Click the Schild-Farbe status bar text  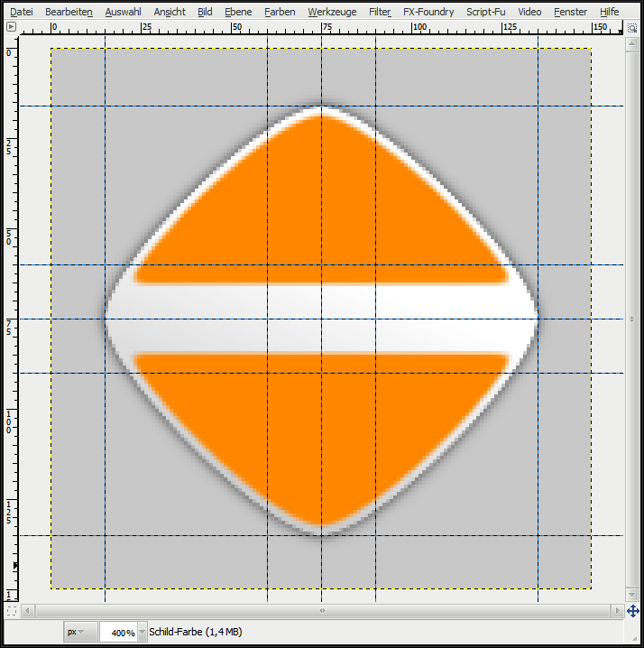point(196,632)
